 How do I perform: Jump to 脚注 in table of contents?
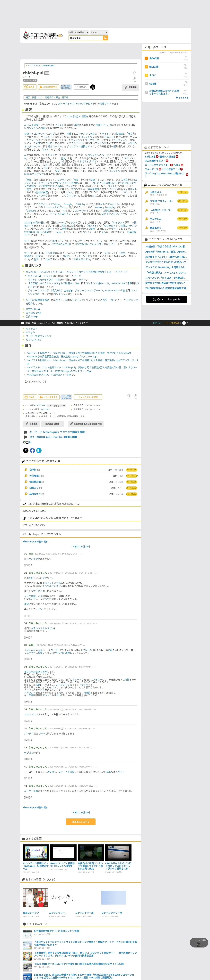pyautogui.click(x=58, y=97)
